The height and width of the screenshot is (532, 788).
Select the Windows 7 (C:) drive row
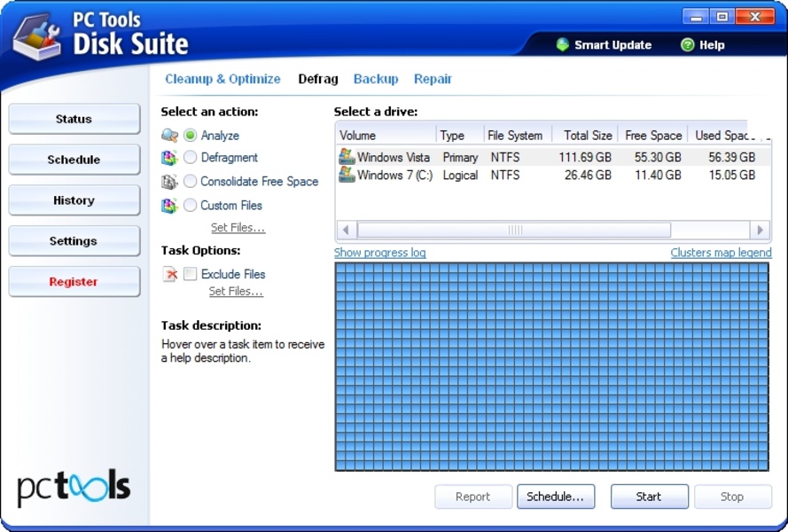tap(394, 176)
